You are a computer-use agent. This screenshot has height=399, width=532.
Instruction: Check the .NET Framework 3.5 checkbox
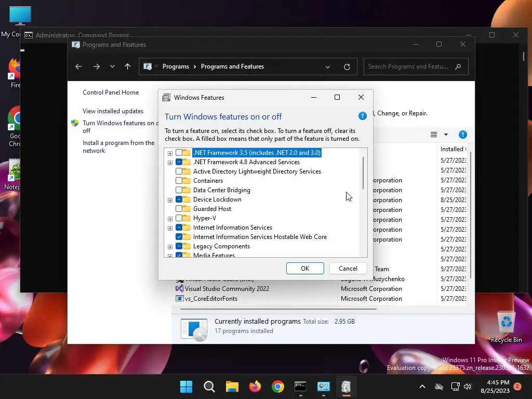179,153
